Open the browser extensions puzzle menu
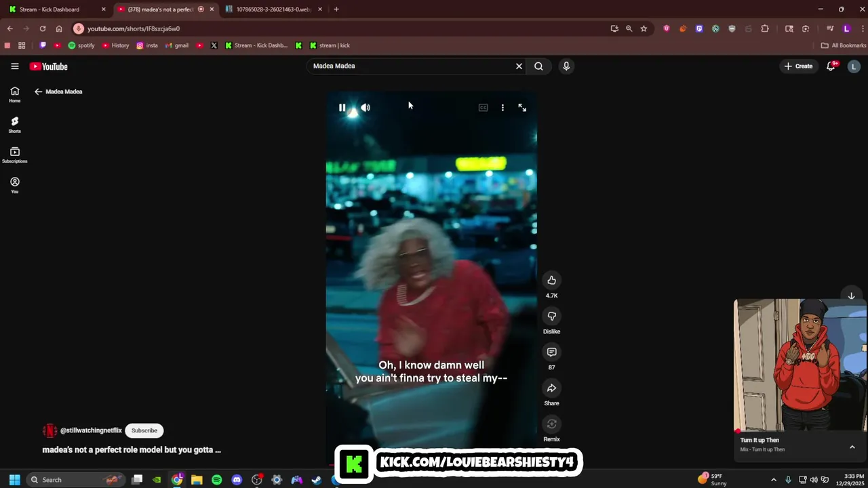The image size is (868, 488). coord(765,28)
